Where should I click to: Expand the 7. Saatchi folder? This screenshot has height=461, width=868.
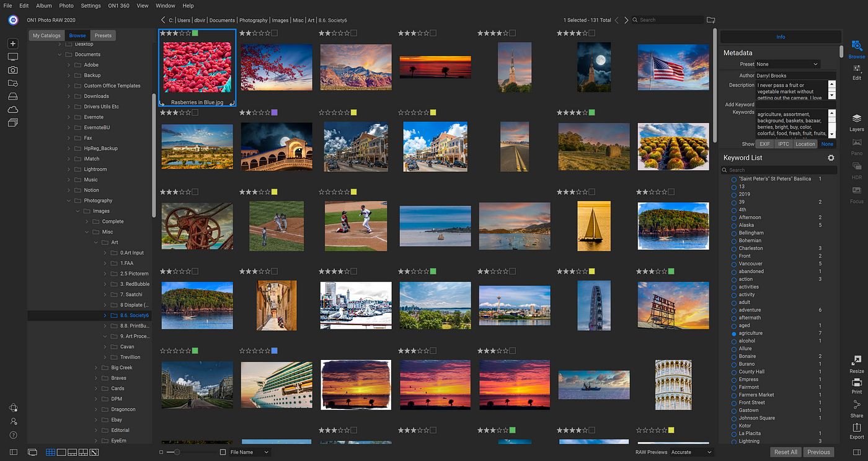(105, 295)
